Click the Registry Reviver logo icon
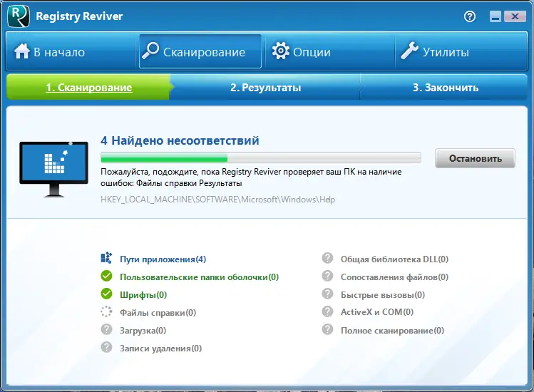 19,16
